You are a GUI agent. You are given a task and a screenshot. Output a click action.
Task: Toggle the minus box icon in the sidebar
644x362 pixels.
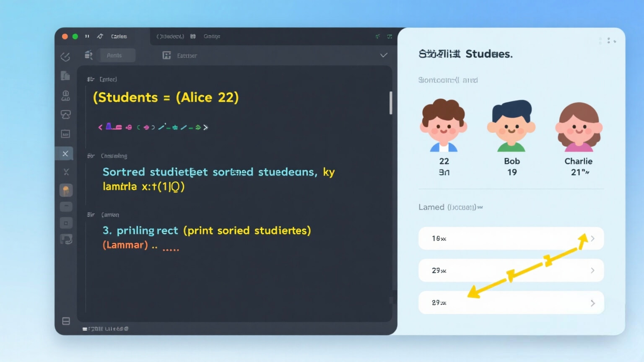pyautogui.click(x=66, y=207)
